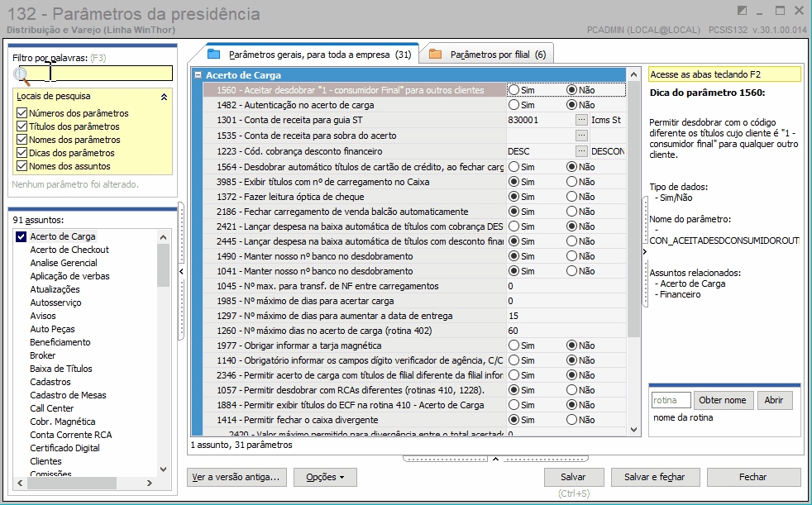This screenshot has height=505, width=812.
Task: Open the Opções dropdown
Action: pyautogui.click(x=325, y=477)
